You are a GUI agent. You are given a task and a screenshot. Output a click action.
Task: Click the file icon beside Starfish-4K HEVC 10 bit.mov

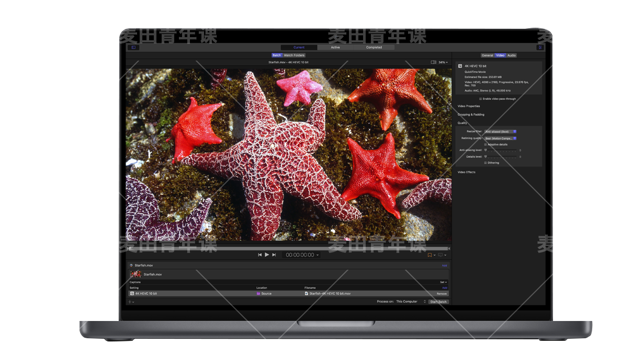pyautogui.click(x=307, y=294)
